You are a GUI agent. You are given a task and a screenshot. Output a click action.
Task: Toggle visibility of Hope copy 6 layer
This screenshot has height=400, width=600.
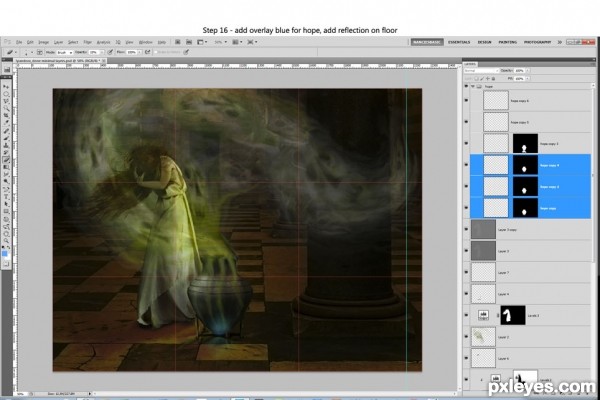point(466,101)
